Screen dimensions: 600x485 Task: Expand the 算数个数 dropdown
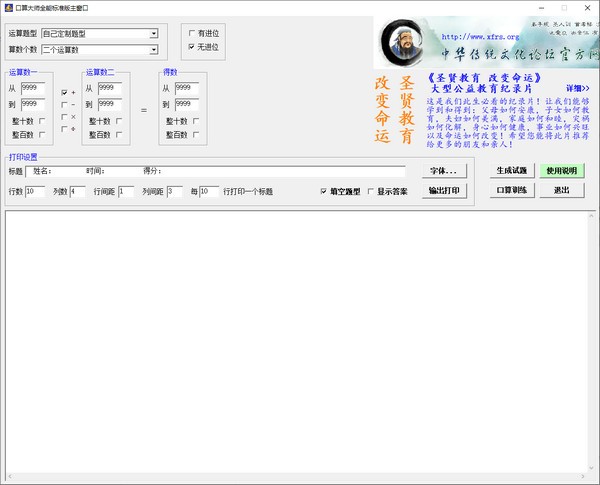(154, 48)
